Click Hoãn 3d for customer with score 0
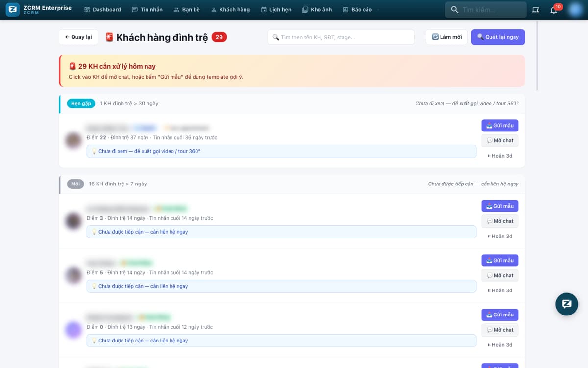 (x=500, y=345)
